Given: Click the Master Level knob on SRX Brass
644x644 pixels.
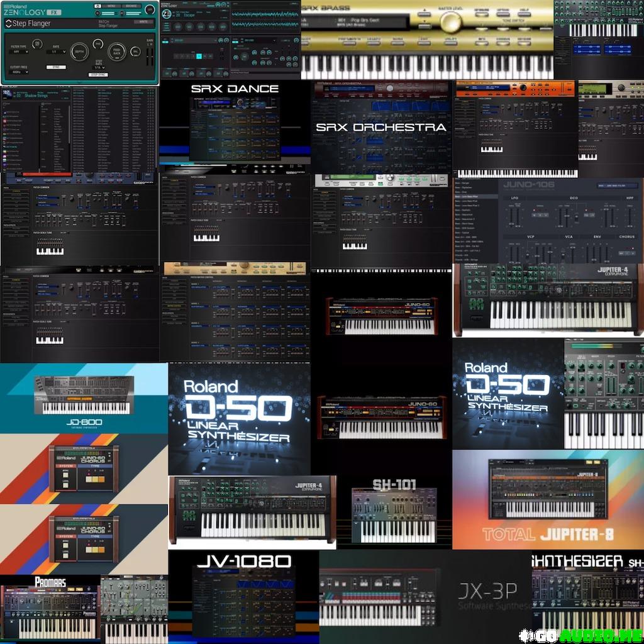Looking at the screenshot, I should tap(450, 22).
